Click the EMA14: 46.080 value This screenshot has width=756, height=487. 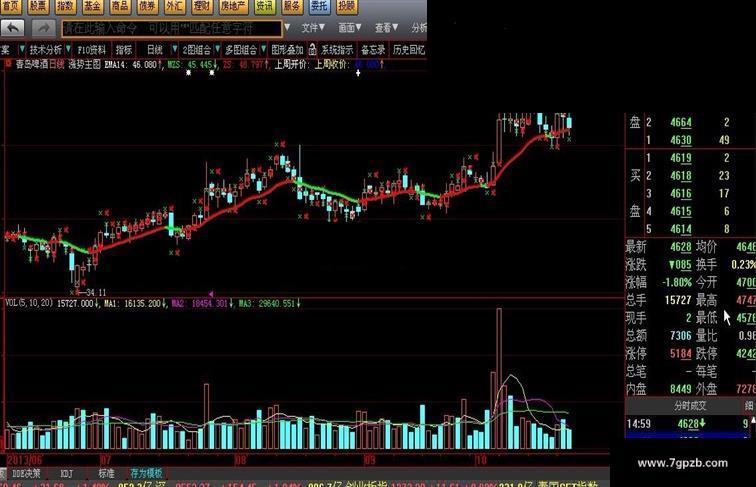pos(133,64)
